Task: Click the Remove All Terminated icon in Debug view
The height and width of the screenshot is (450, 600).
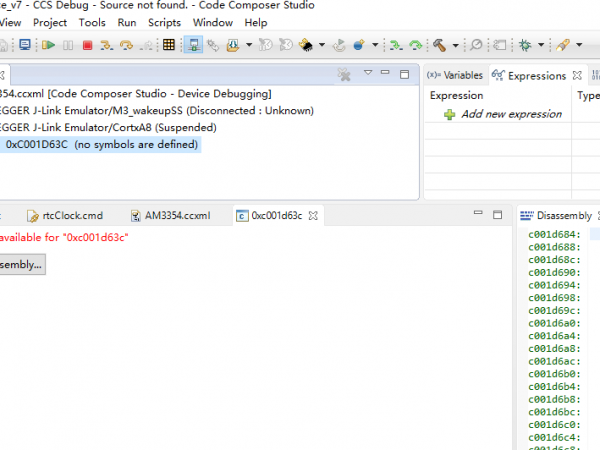Action: click(343, 74)
